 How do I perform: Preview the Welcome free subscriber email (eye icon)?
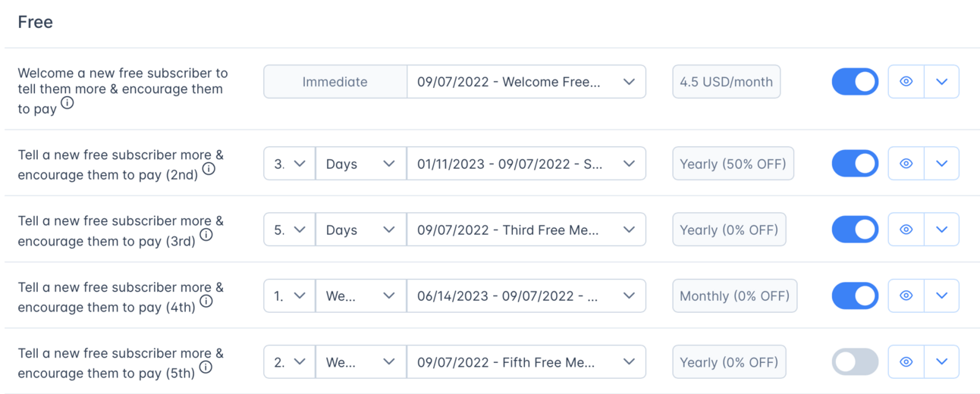[906, 82]
